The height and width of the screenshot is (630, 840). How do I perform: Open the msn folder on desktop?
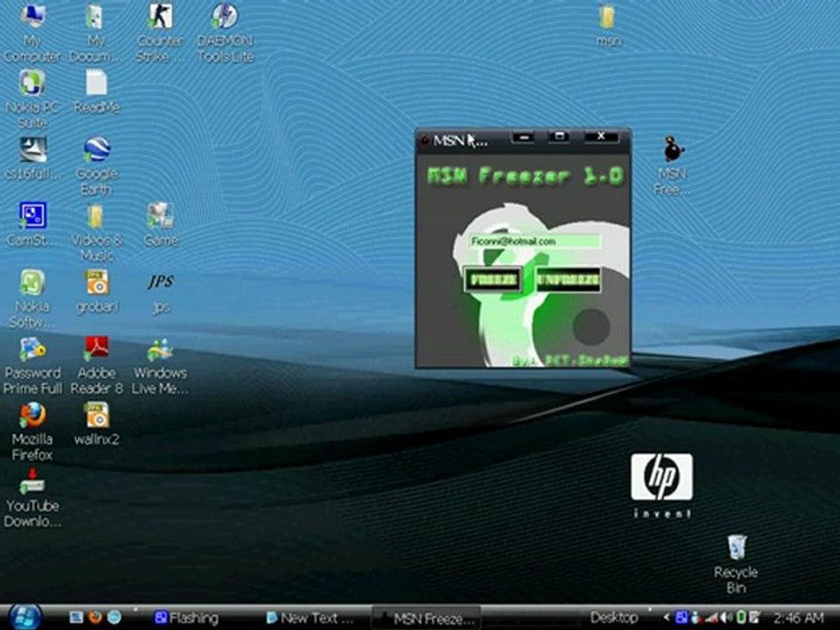pyautogui.click(x=608, y=25)
